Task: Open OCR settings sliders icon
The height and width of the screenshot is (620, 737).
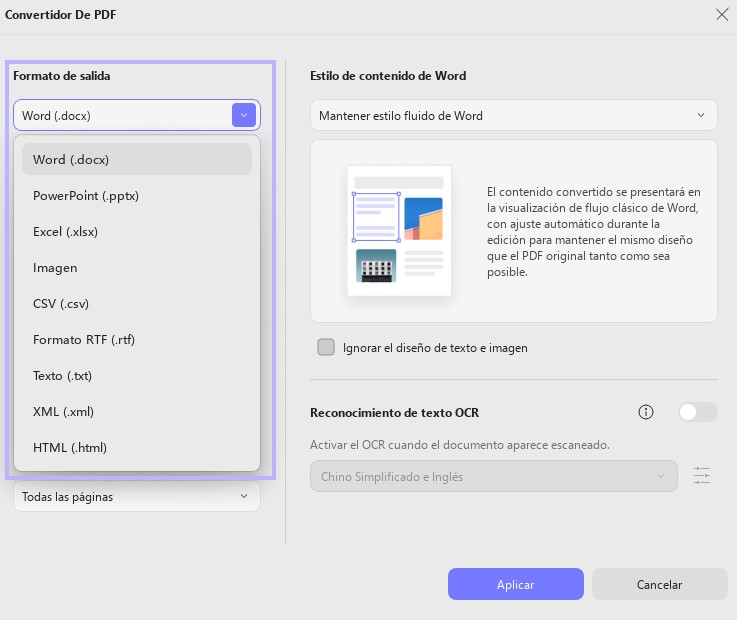Action: (702, 476)
